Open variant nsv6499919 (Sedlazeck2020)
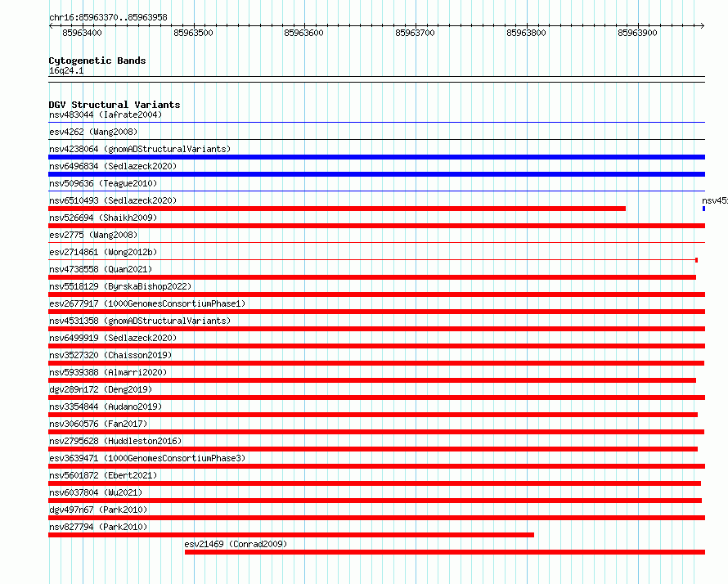728x584 pixels. tap(113, 338)
